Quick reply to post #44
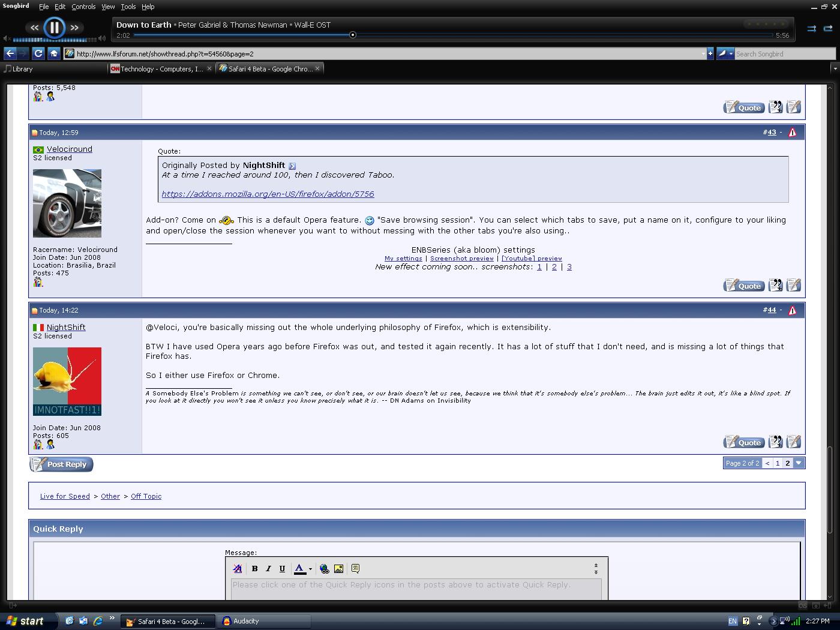Viewport: 840px width, 630px height. click(x=794, y=442)
